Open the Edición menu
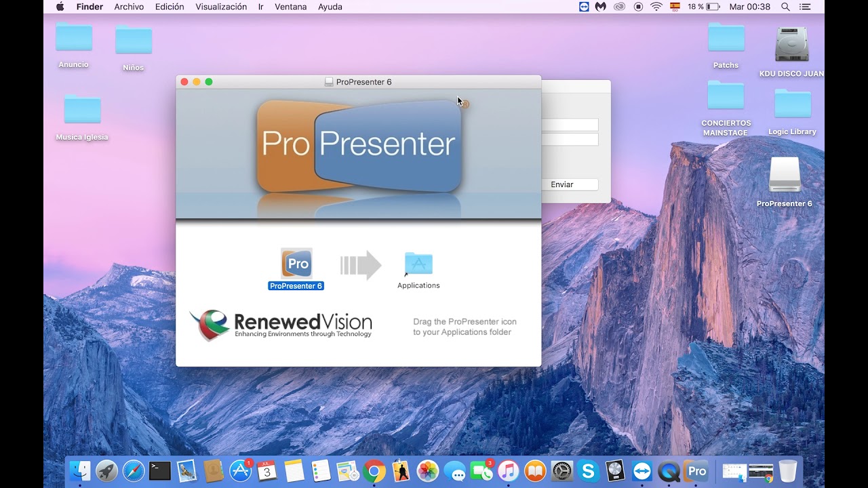Image resolution: width=868 pixels, height=488 pixels. [170, 7]
